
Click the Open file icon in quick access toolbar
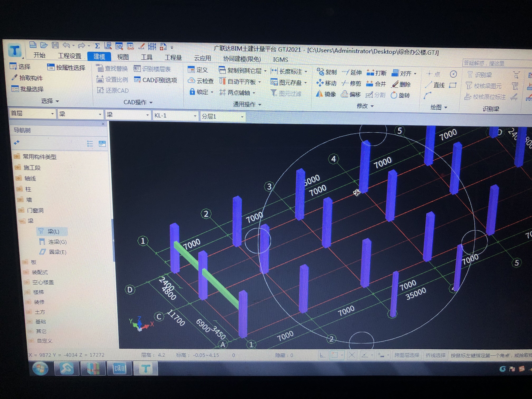[x=44, y=45]
